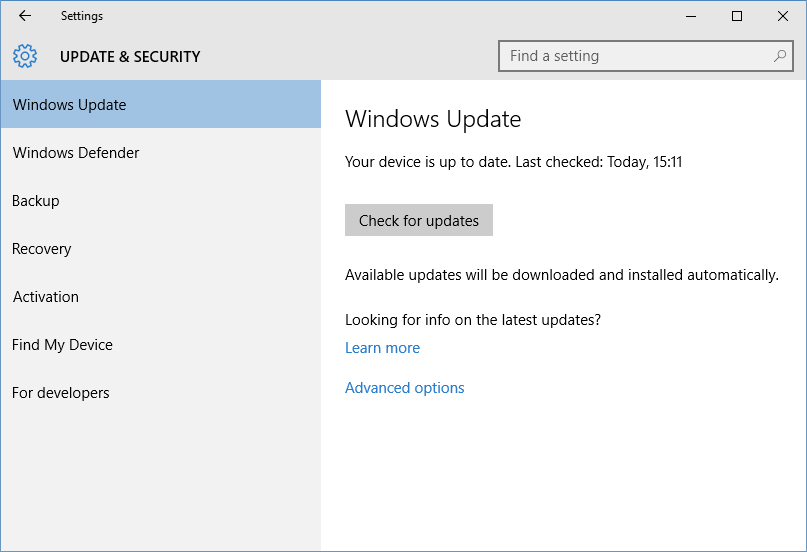
Task: Maximize the Settings window
Action: pyautogui.click(x=737, y=16)
